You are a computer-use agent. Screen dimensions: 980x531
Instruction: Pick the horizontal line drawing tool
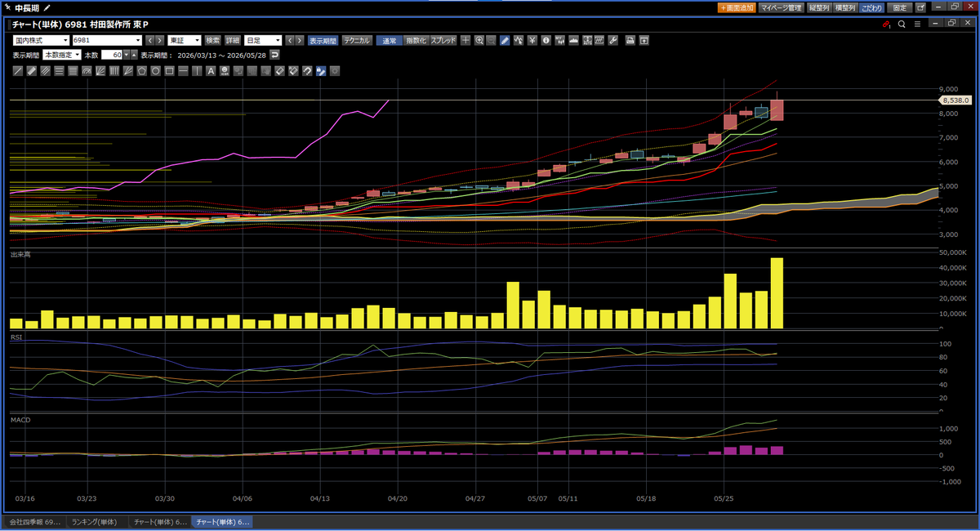(x=184, y=71)
